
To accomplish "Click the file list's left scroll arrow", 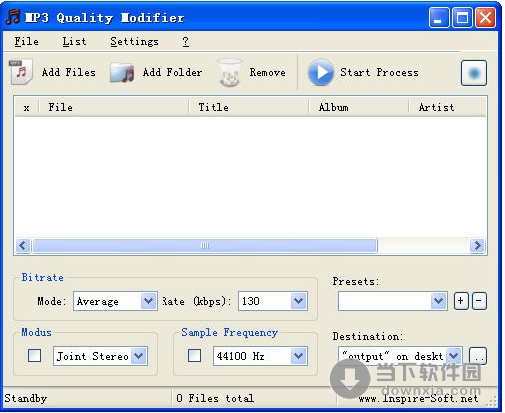I will tap(23, 246).
